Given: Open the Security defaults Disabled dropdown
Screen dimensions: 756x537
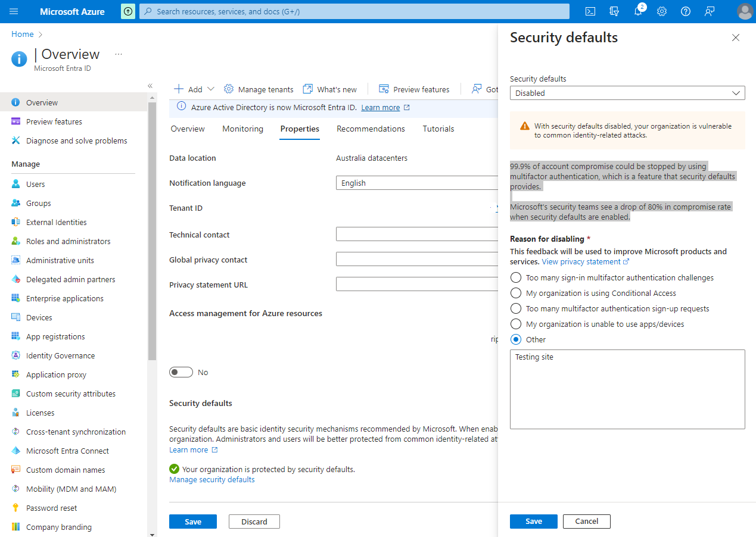Looking at the screenshot, I should [x=627, y=93].
